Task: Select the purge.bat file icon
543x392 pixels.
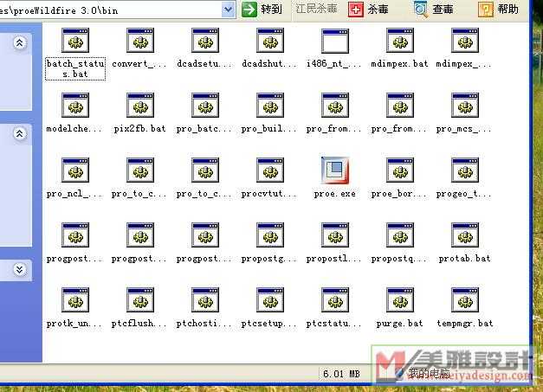Action: 400,300
